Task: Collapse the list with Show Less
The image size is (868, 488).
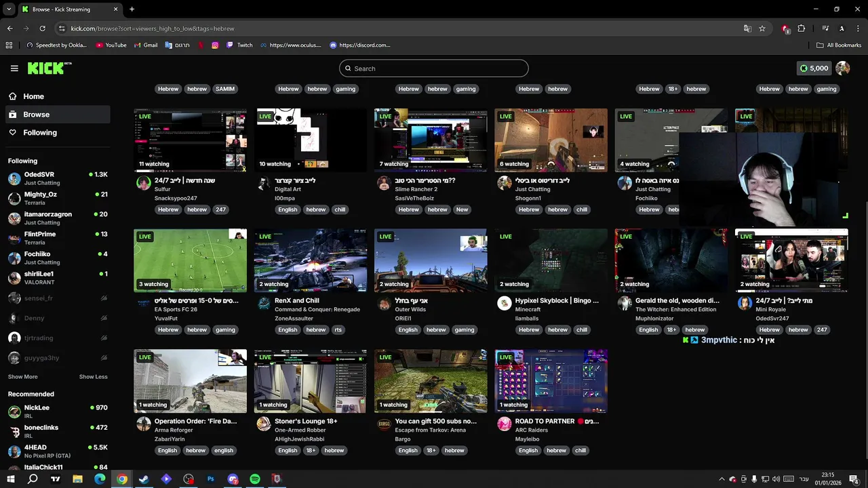Action: point(93,377)
